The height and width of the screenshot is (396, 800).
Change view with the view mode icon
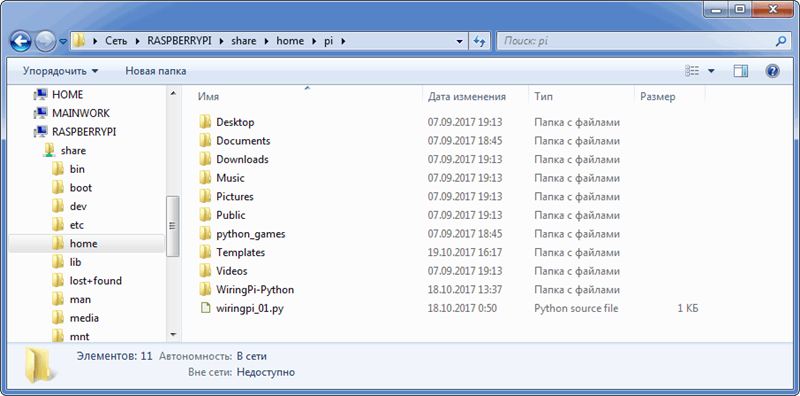691,71
